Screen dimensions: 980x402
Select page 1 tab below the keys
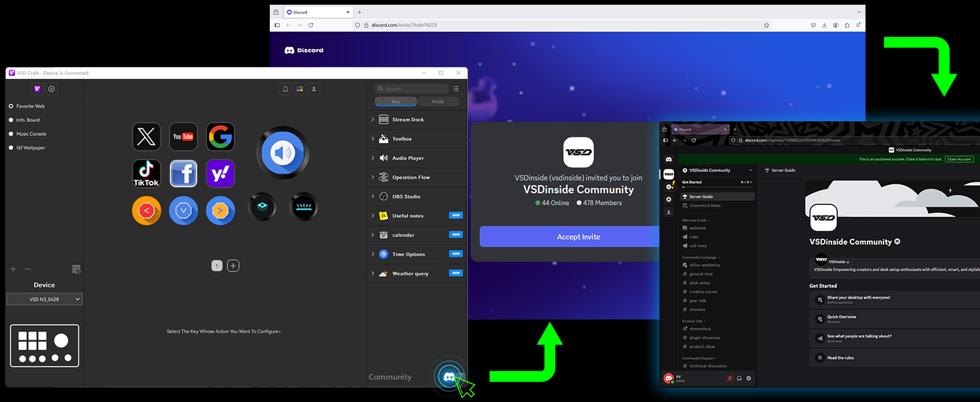coord(217,266)
